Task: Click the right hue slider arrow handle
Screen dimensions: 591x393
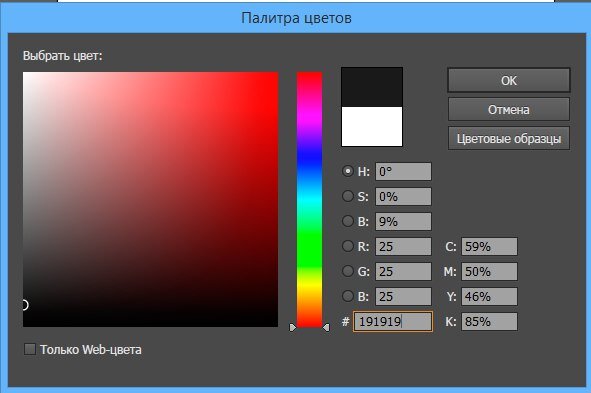Action: point(326,327)
